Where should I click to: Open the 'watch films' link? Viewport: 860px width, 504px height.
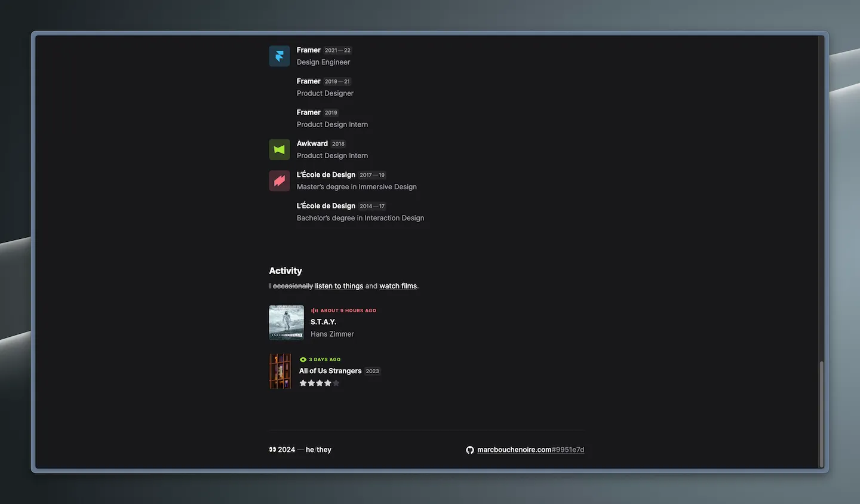(398, 286)
